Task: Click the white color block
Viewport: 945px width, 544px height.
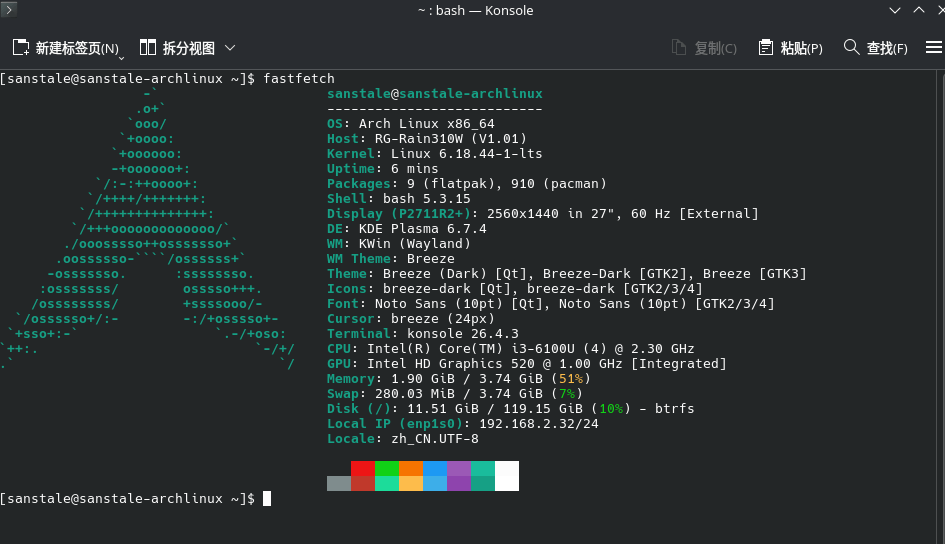Action: point(507,476)
